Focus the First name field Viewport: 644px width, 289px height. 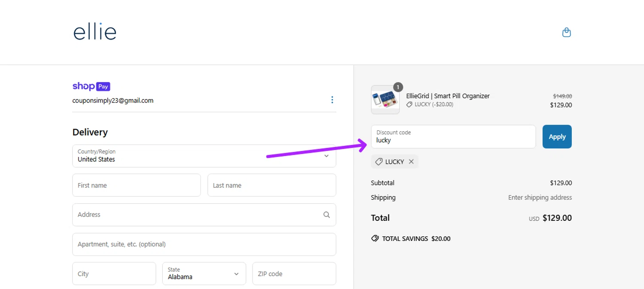pyautogui.click(x=137, y=185)
